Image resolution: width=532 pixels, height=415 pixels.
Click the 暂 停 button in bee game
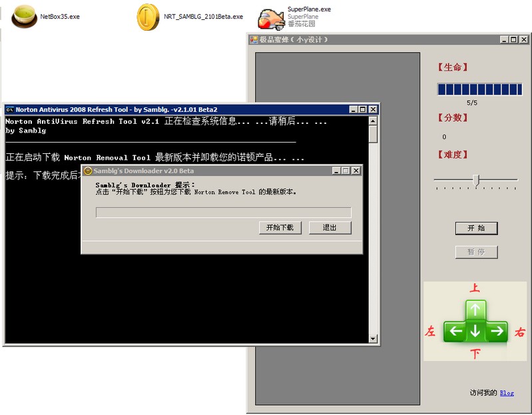tap(476, 252)
